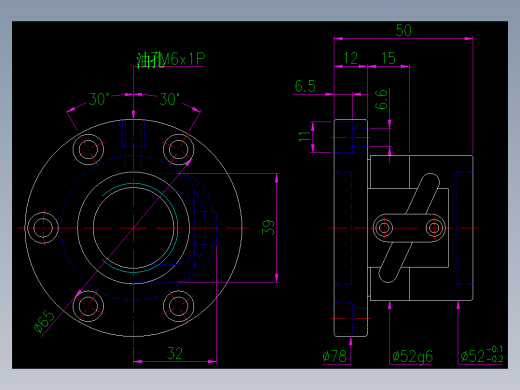This screenshot has height=390, width=520.
Task: Select the bottom-right flange bolt hole
Action: (178, 306)
